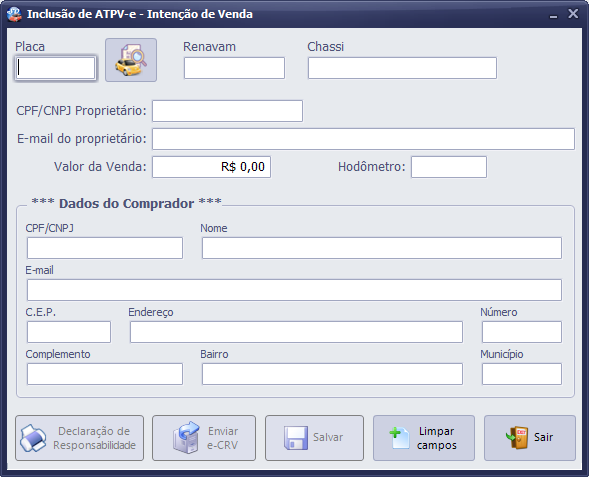This screenshot has width=589, height=477.
Task: Click the Sair exit door button
Action: pos(530,438)
